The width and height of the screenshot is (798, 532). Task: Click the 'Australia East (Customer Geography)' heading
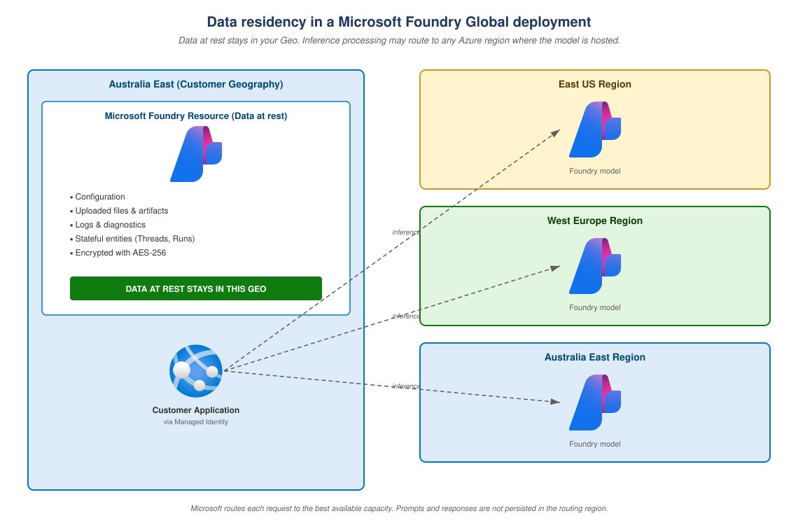(x=196, y=85)
